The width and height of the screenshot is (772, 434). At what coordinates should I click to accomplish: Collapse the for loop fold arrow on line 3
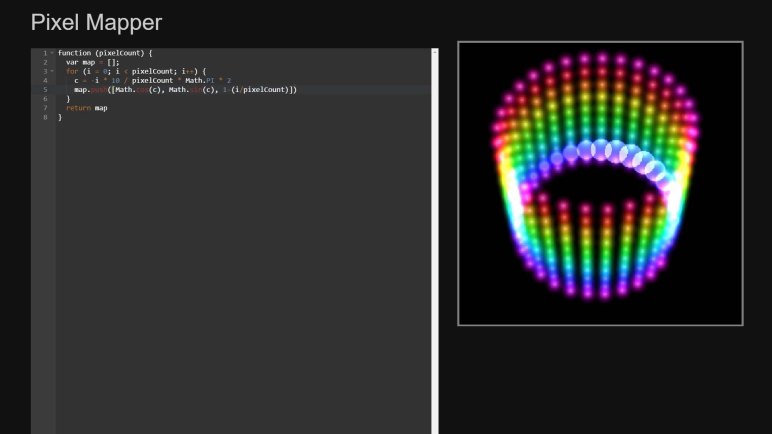tap(51, 71)
